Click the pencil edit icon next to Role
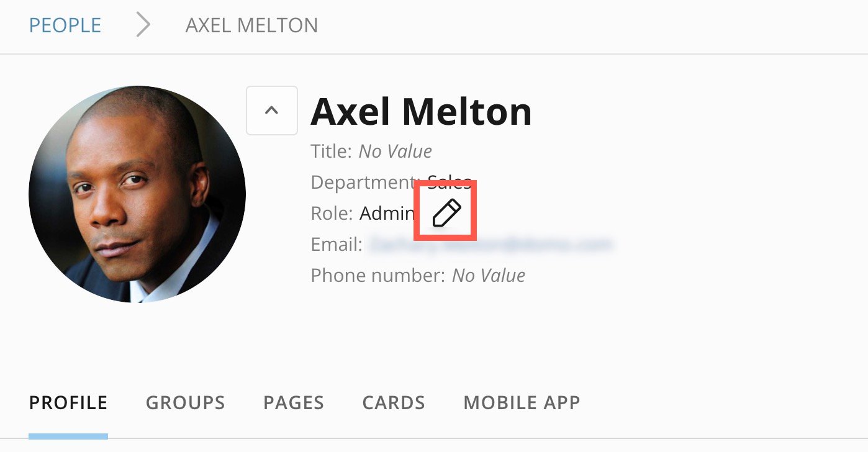 (446, 214)
